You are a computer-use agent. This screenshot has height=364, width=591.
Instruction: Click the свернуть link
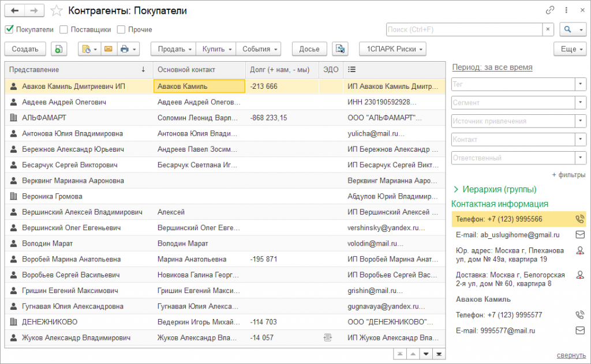(571, 355)
